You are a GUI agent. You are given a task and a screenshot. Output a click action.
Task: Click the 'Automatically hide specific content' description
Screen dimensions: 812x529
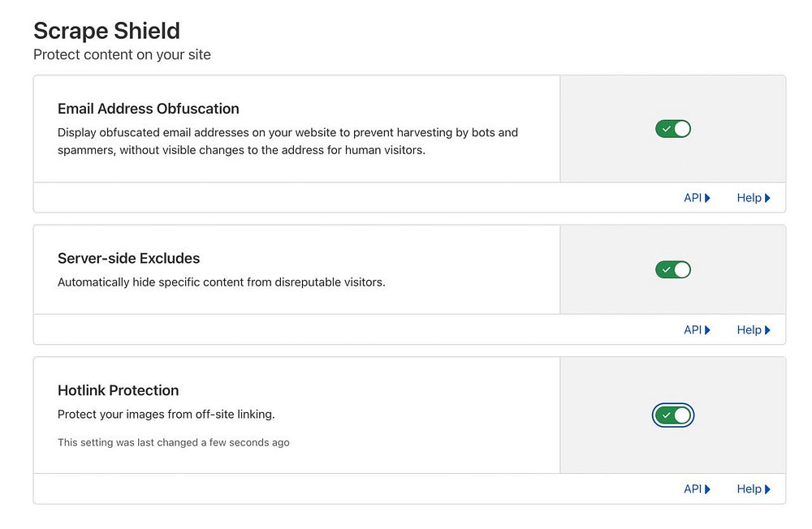click(x=221, y=282)
